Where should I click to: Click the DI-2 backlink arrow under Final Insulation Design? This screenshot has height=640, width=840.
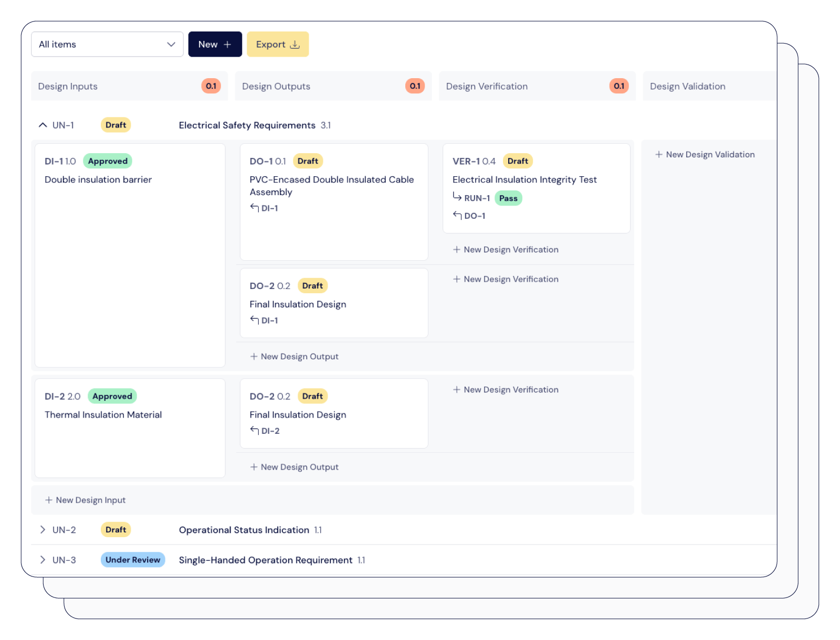pos(254,431)
